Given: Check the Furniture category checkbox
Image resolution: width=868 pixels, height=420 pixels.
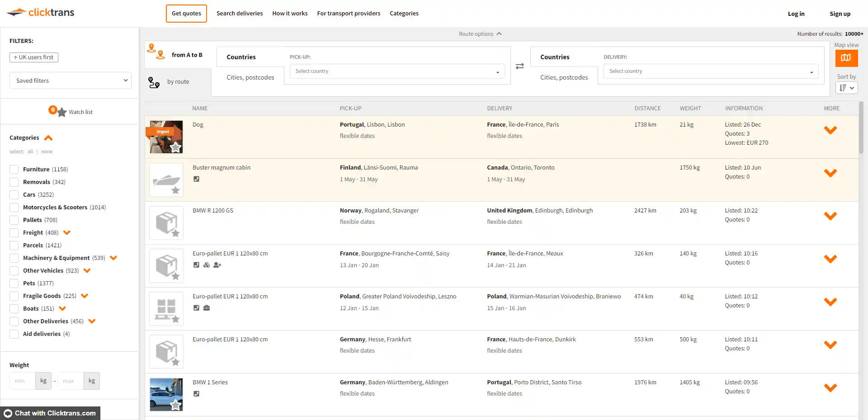Looking at the screenshot, I should 14,170.
